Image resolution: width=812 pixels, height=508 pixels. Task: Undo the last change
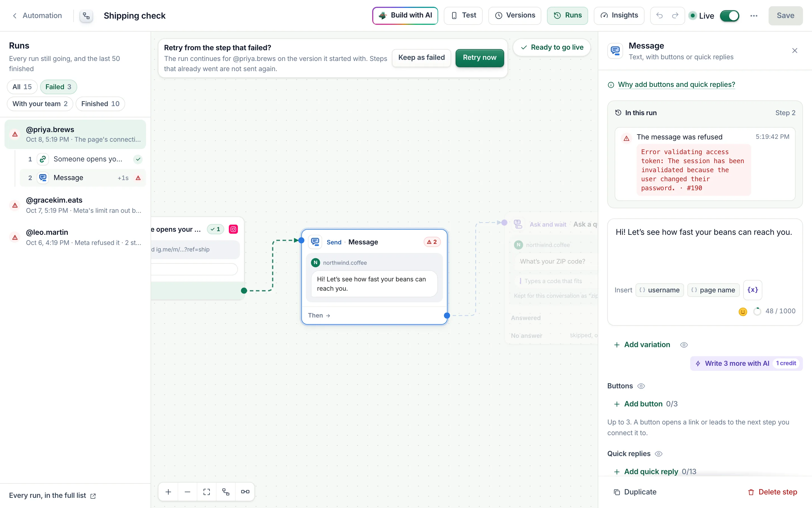click(x=659, y=16)
